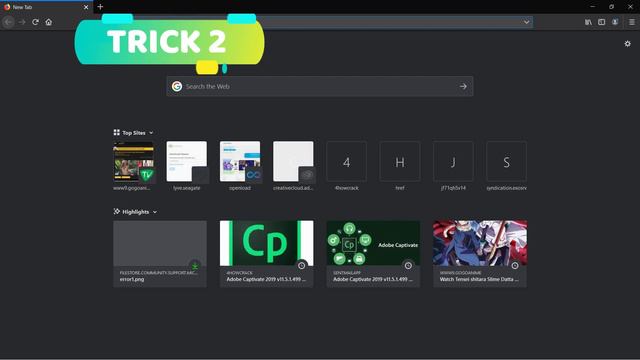Minimize the Firefox window

[592, 7]
